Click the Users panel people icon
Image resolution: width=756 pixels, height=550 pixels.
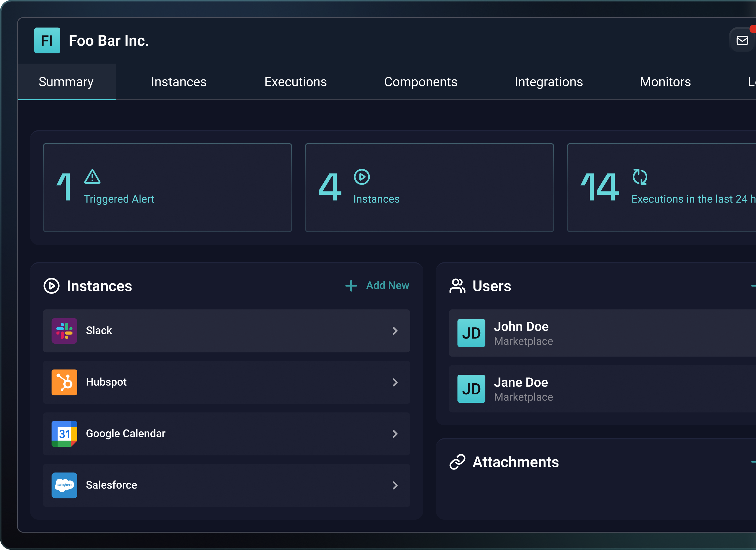(457, 286)
